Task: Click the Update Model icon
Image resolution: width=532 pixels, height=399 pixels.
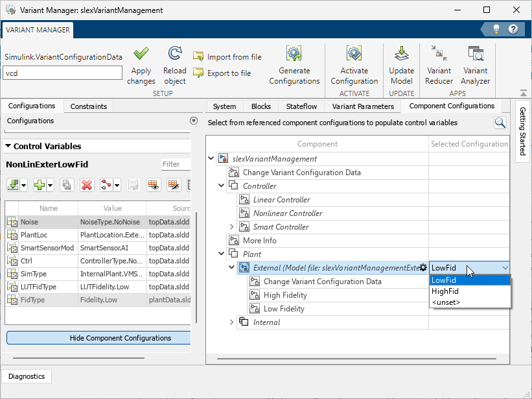Action: (x=401, y=54)
